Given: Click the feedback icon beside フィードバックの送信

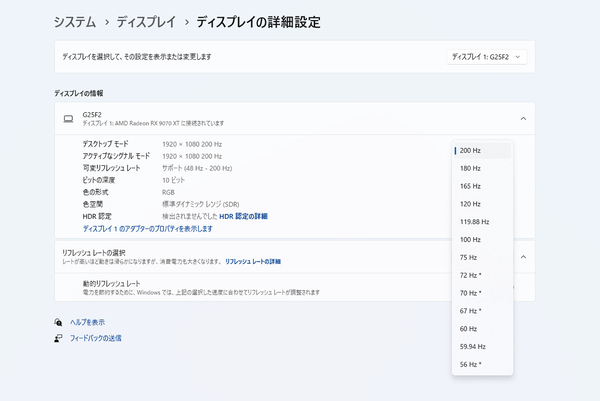Looking at the screenshot, I should (58, 338).
